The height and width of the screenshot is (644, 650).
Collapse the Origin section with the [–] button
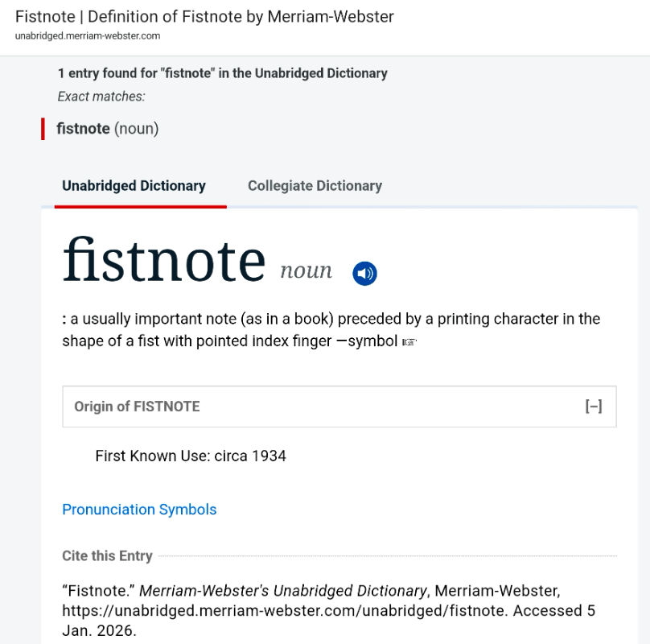[593, 407]
